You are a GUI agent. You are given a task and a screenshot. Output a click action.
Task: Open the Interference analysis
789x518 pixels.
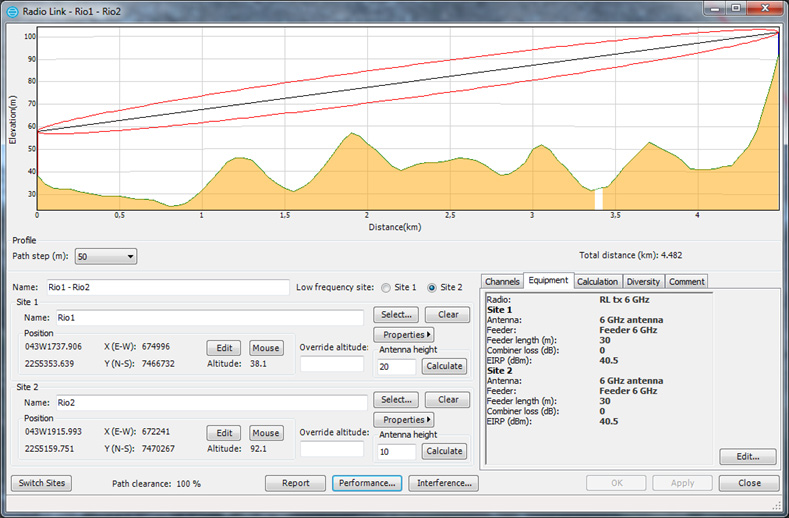pos(443,483)
